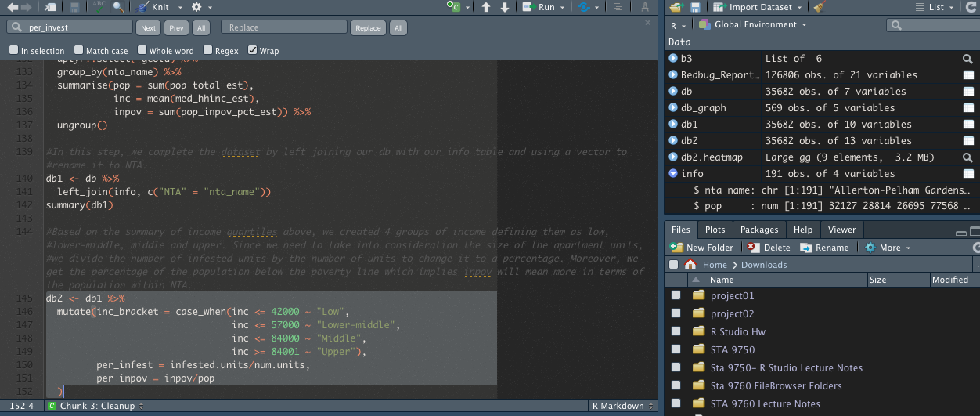Toggle the visual markdown editor icon

pyautogui.click(x=645, y=7)
